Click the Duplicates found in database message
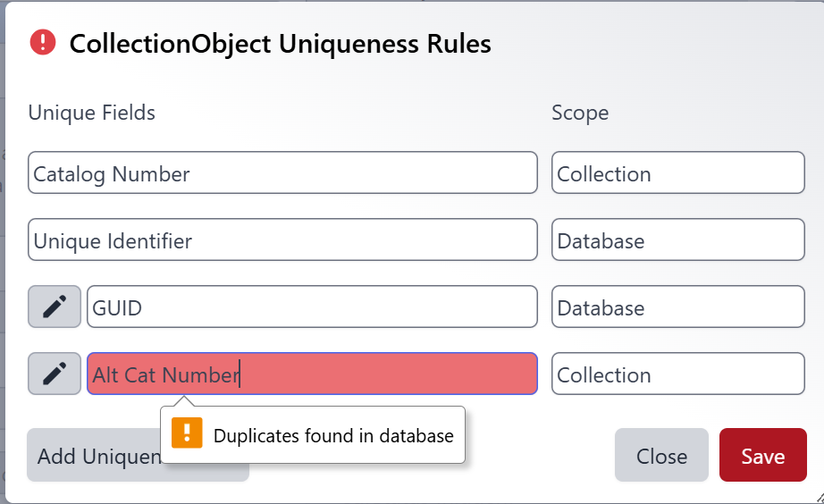This screenshot has width=824, height=504. point(333,436)
